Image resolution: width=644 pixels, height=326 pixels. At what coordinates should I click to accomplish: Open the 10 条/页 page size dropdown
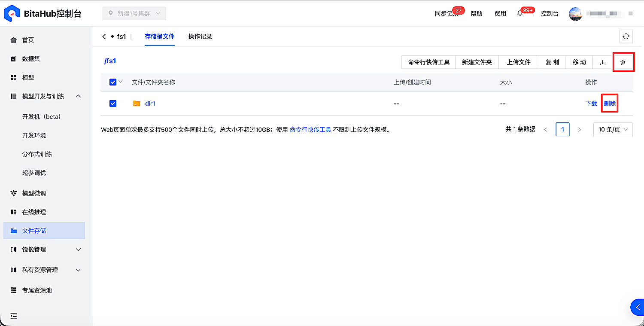(x=613, y=129)
